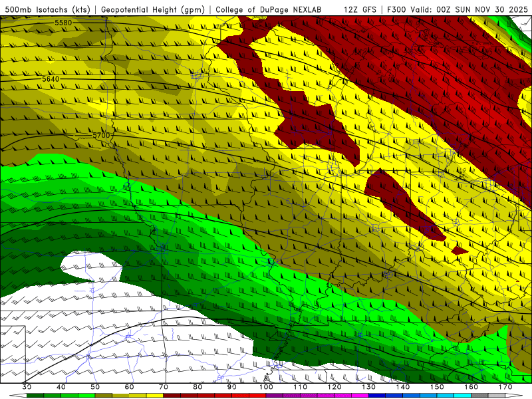Click the 5580 height contour label
The width and height of the screenshot is (532, 399).
[63, 23]
